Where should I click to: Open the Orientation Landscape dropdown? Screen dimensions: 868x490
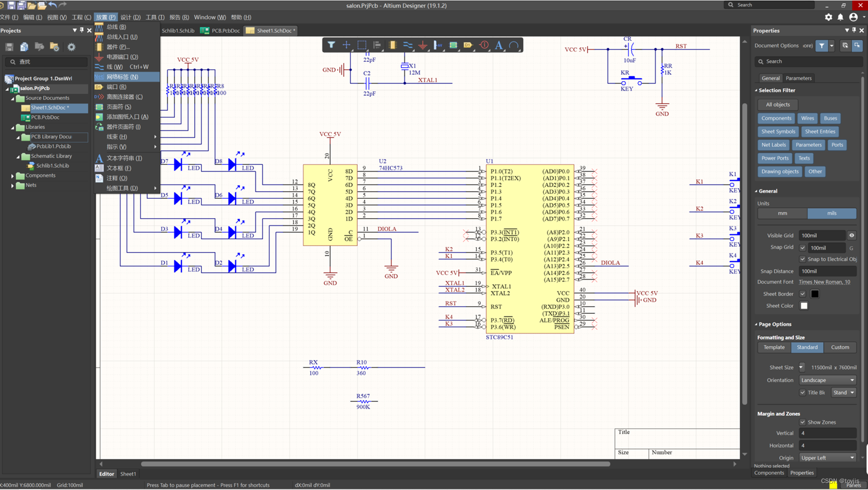click(x=828, y=380)
